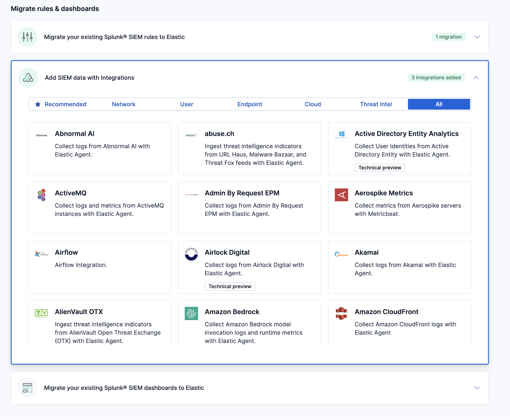Collapse the Add SIEM data with Integrations panel

(476, 78)
